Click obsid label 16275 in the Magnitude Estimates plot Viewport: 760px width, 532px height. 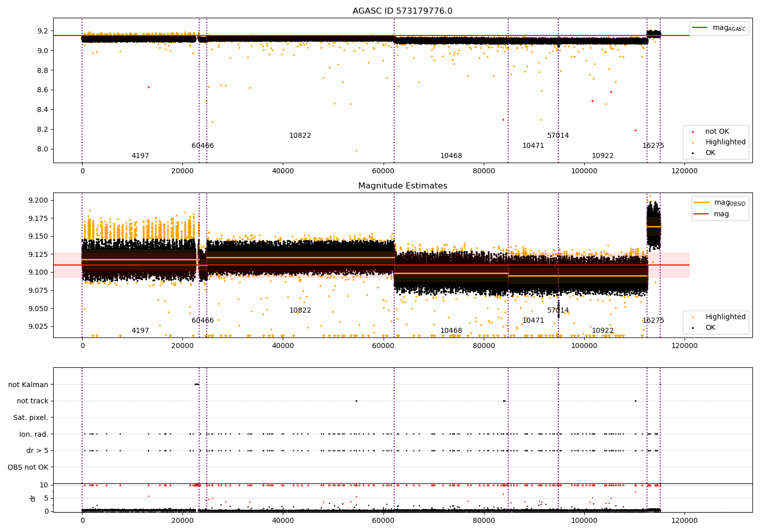point(653,321)
